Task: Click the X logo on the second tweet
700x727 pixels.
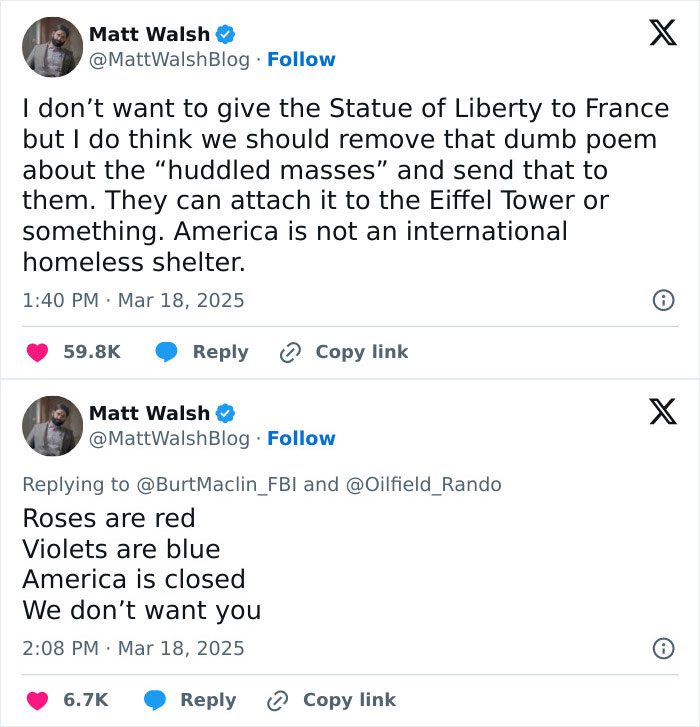Action: click(656, 411)
